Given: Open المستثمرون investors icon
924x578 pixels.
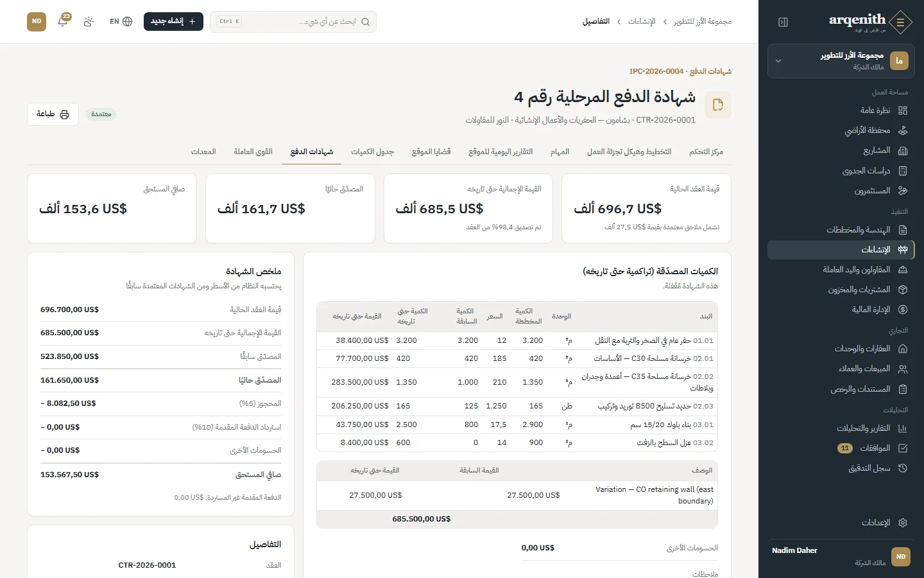Looking at the screenshot, I should pos(903,191).
